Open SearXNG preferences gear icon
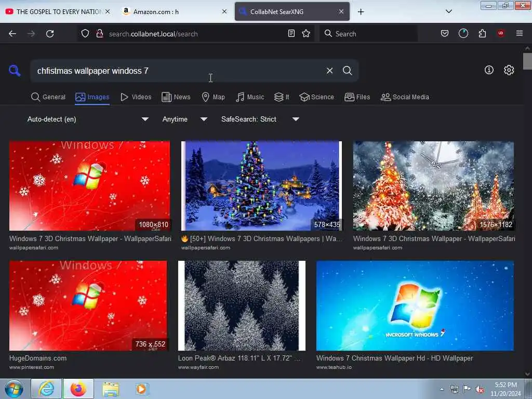532x399 pixels. point(509,70)
